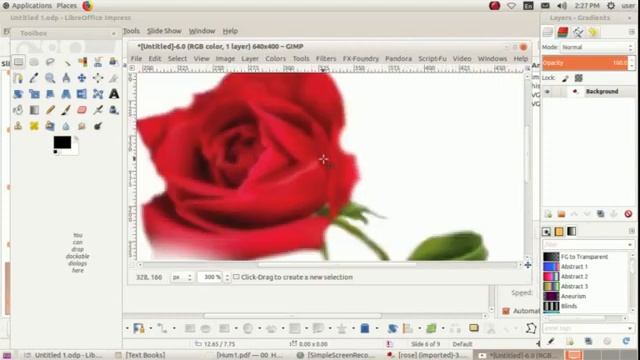This screenshot has width=640, height=360.
Task: Select the Color Picker eyedropper tool
Action: 34,78
